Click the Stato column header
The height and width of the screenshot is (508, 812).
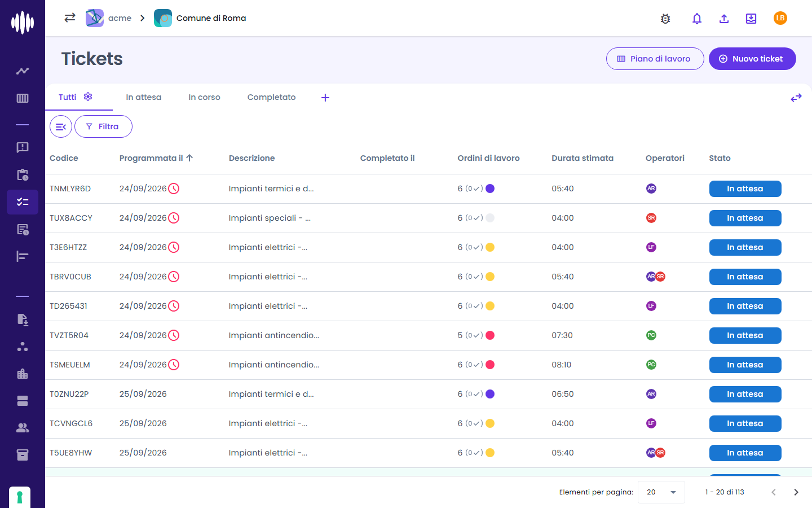click(x=720, y=158)
